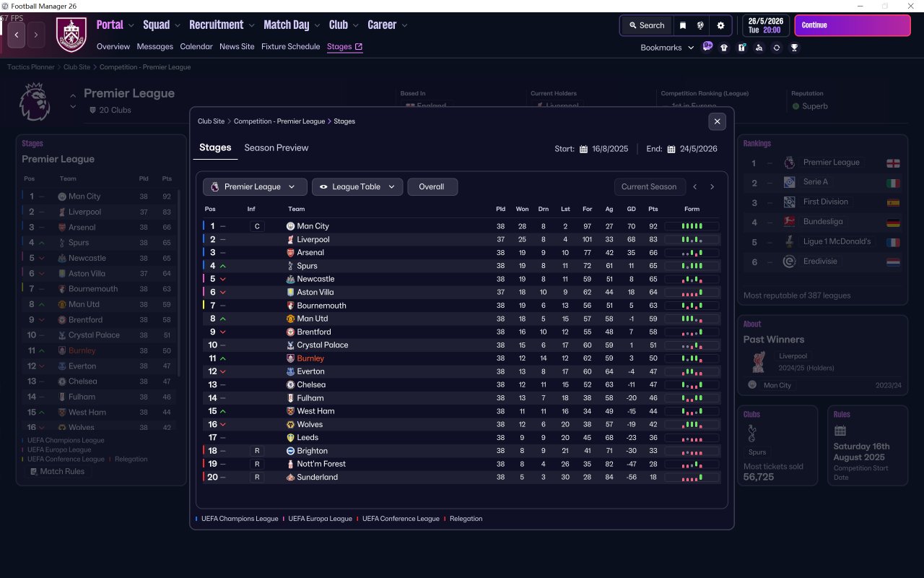Click Sunderland badge in league table

tap(290, 478)
